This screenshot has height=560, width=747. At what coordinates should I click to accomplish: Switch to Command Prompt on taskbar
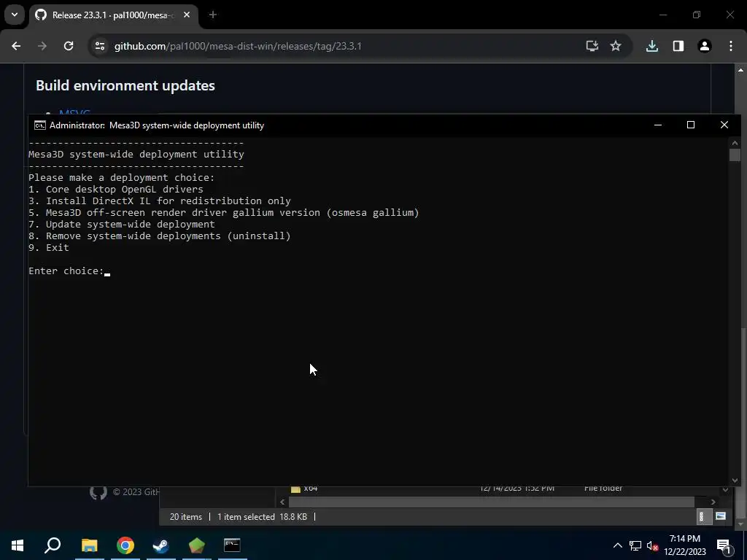pos(232,545)
